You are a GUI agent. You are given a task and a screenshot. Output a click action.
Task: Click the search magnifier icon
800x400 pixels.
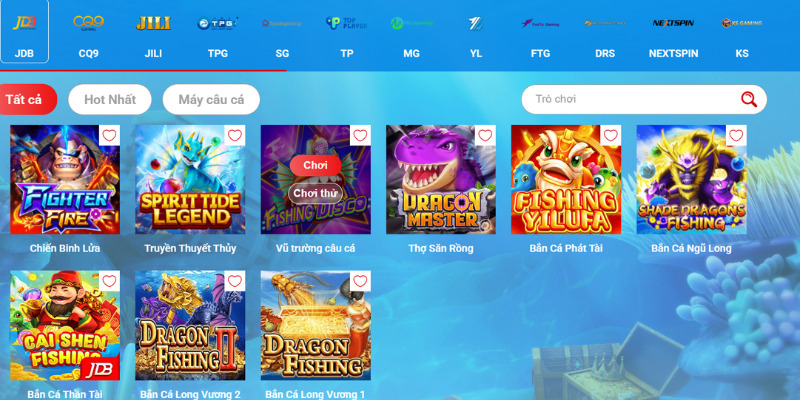pyautogui.click(x=748, y=99)
